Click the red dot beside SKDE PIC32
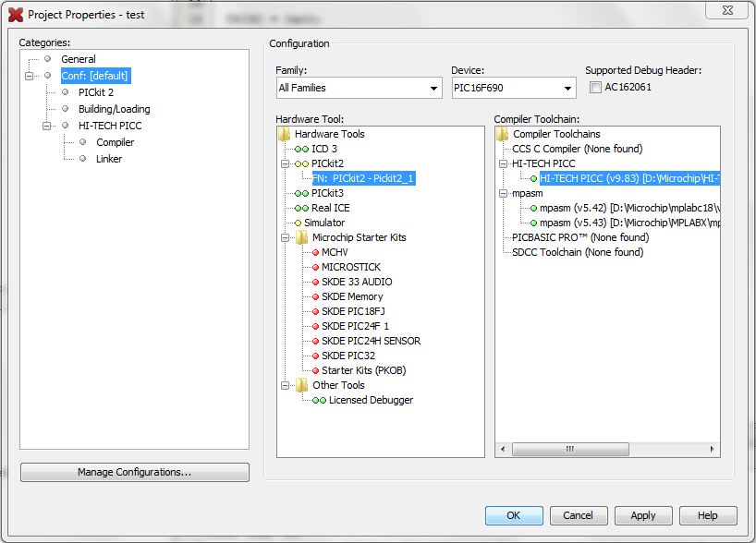This screenshot has height=543, width=756. (x=315, y=356)
